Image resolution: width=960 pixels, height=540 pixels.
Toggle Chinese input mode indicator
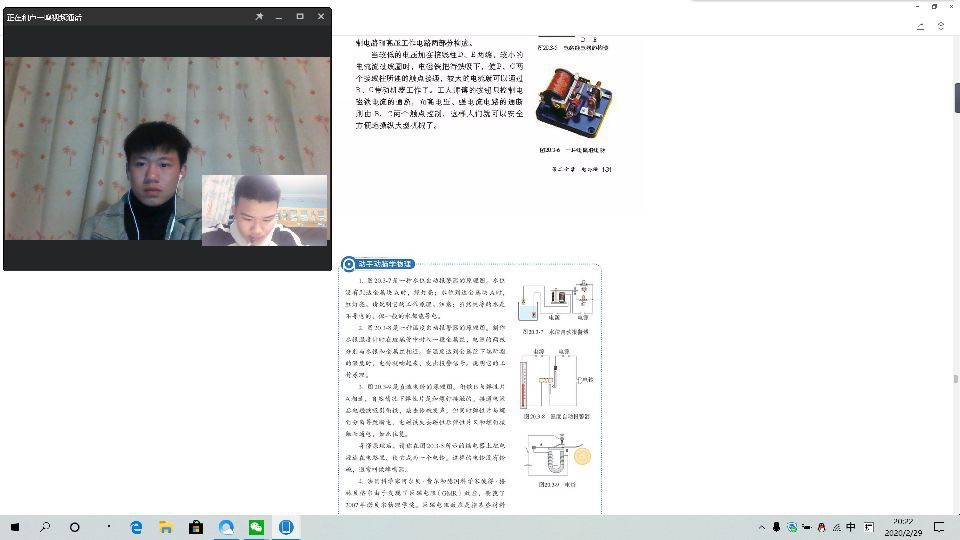[851, 527]
